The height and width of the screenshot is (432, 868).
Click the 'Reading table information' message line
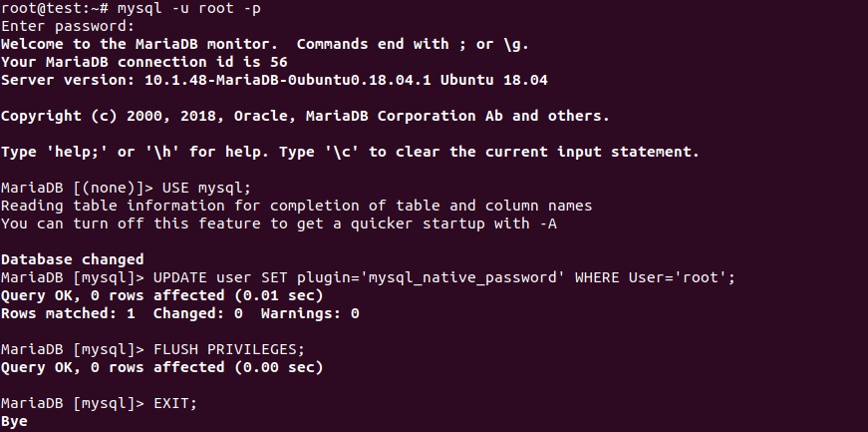[296, 206]
